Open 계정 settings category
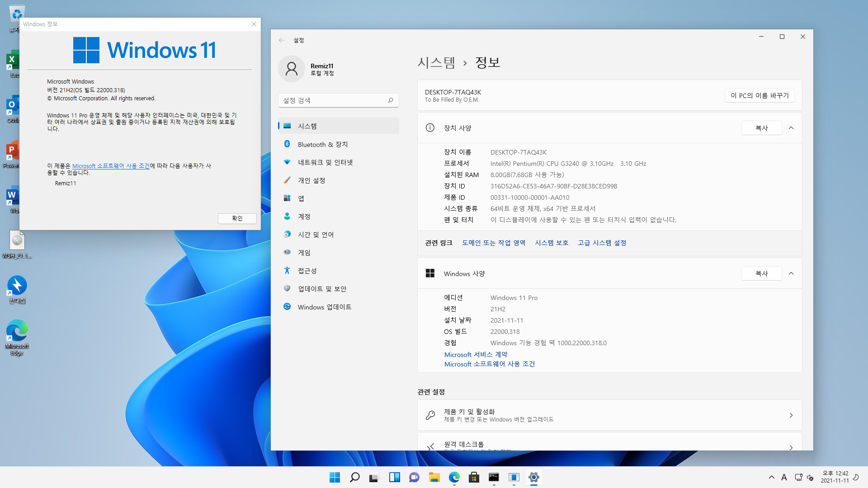 click(338, 216)
